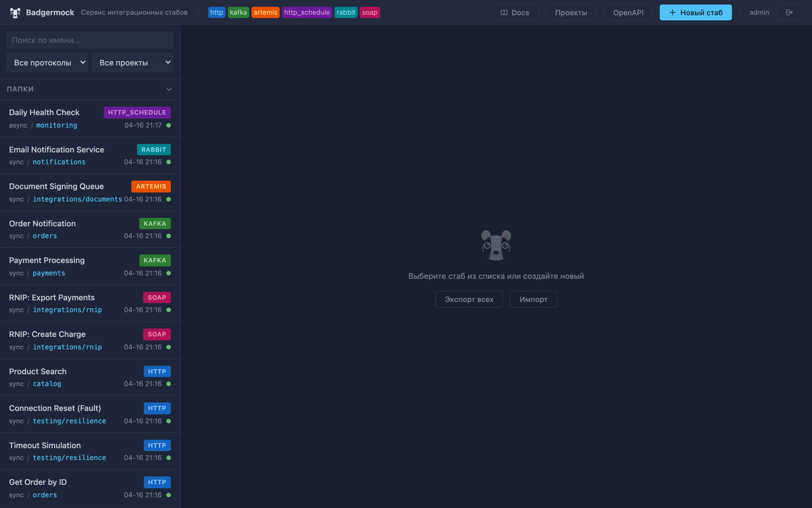Click the catalog folder link

tap(47, 384)
